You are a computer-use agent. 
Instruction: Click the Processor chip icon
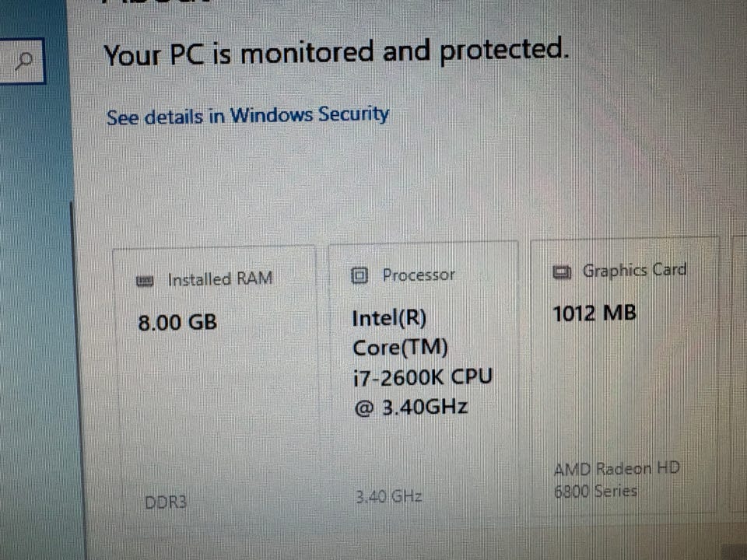pos(359,275)
